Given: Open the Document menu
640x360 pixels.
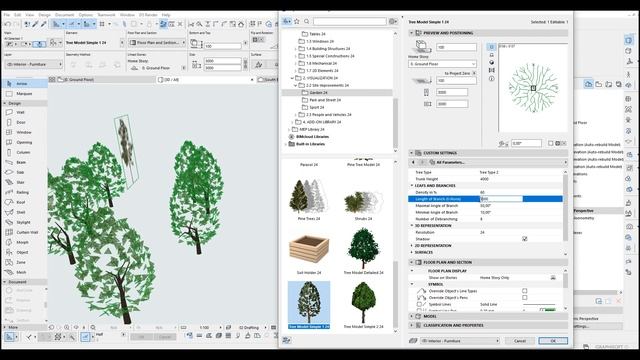Looking at the screenshot, I should point(64,15).
